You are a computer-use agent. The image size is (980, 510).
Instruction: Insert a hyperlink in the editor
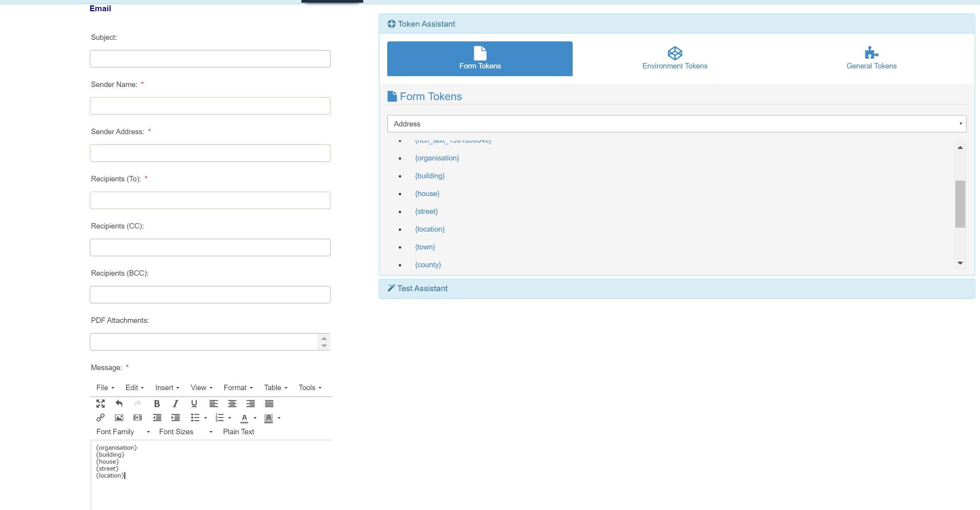(x=100, y=418)
